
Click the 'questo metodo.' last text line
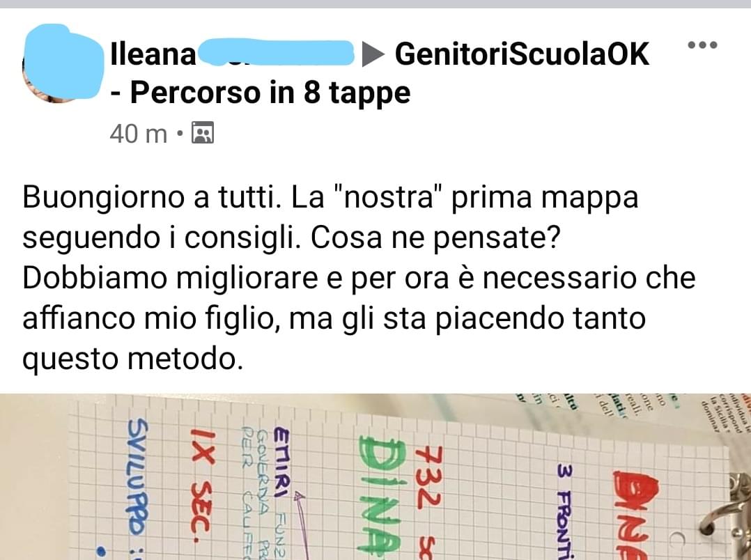[132, 359]
